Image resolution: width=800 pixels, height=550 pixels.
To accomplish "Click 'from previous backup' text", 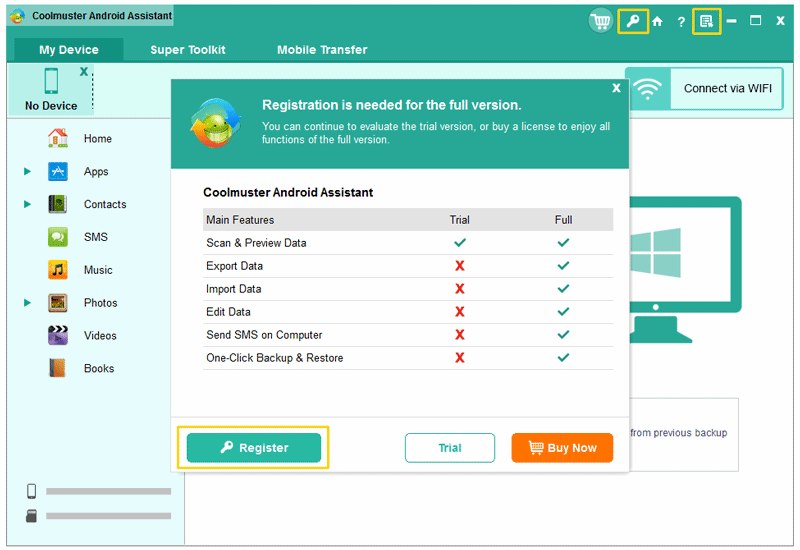I will [x=679, y=433].
